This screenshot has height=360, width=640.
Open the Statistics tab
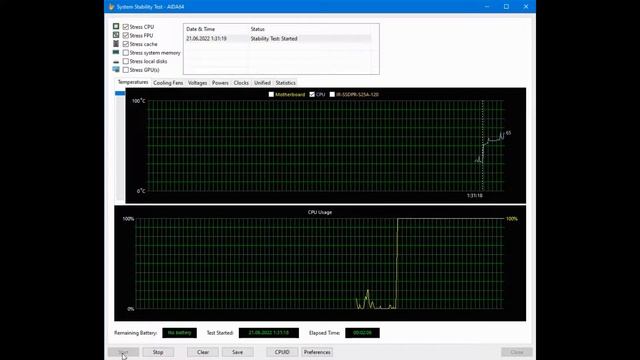point(285,83)
